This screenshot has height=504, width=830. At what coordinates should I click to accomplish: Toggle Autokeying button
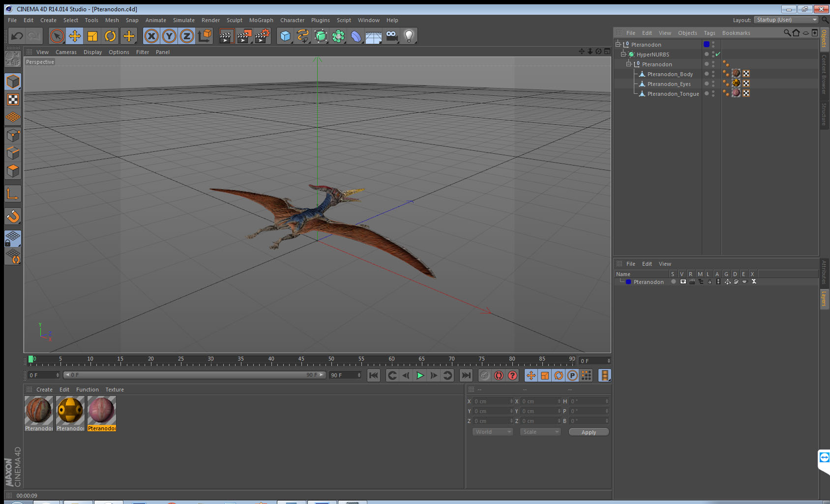coord(499,375)
